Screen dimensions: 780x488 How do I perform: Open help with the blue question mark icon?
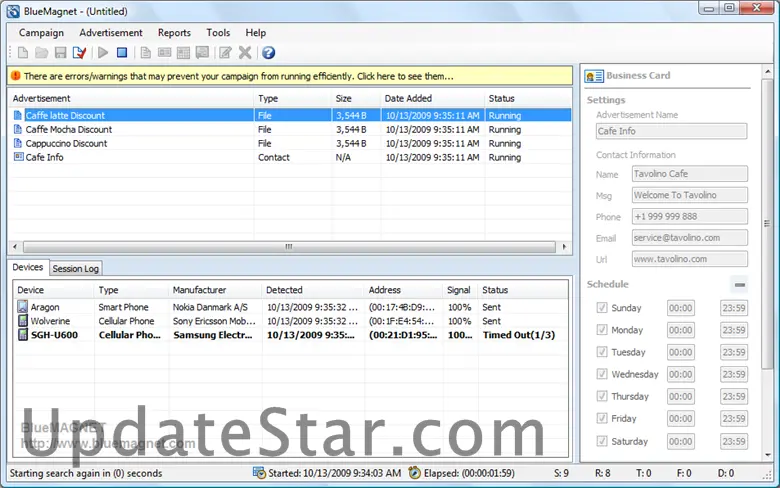coord(269,52)
